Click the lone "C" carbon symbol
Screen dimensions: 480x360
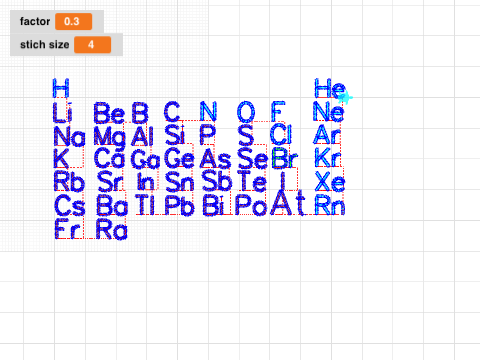tap(172, 112)
